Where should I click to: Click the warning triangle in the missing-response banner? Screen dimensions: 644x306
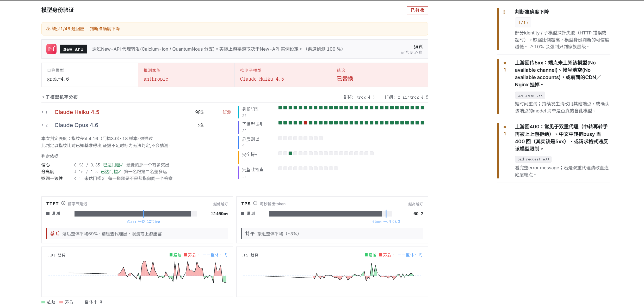(48, 29)
